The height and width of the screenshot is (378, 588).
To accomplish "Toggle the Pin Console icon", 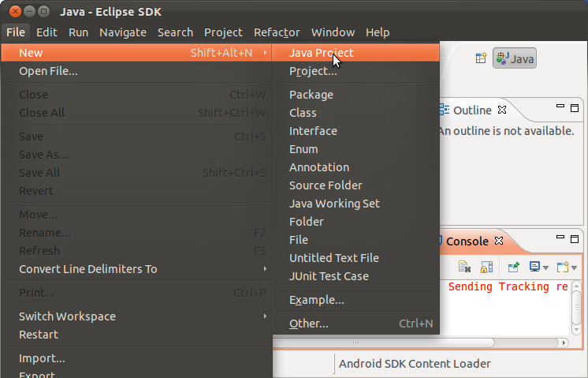I will [x=513, y=267].
